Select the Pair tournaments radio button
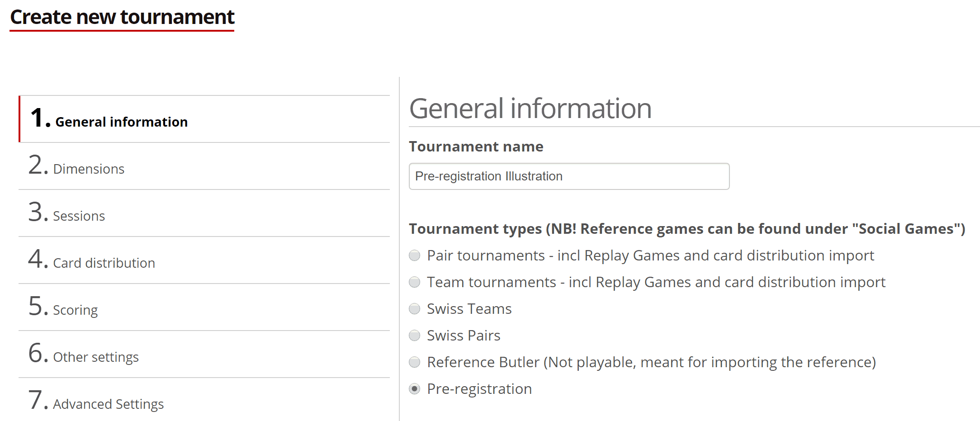 [414, 255]
